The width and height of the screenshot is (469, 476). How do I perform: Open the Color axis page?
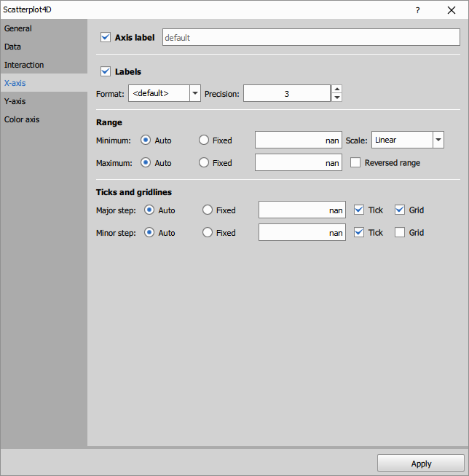click(44, 119)
